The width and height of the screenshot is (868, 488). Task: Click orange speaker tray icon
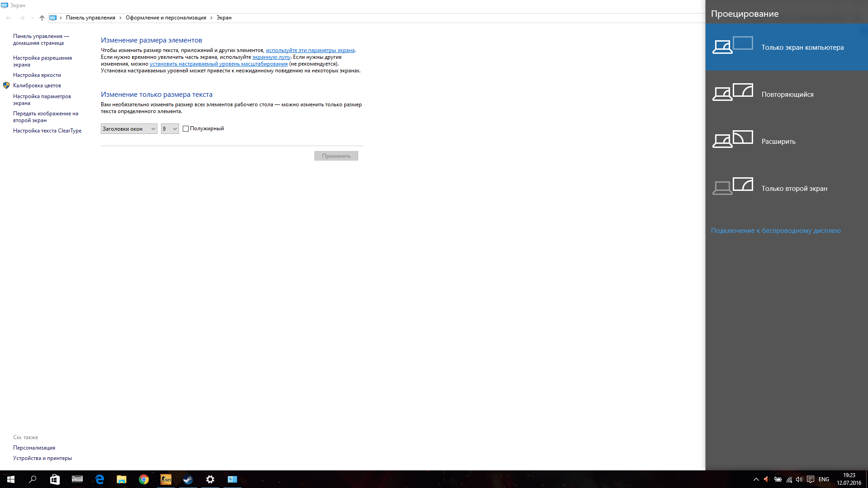[x=767, y=479]
